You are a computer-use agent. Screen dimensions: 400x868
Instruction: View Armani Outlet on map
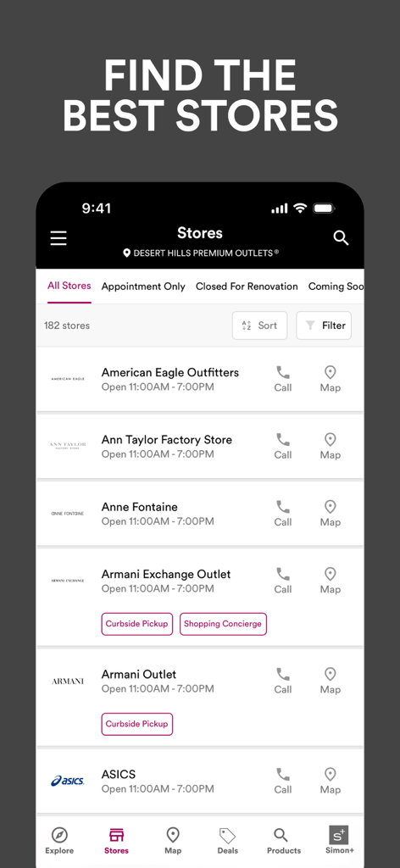pos(331,681)
